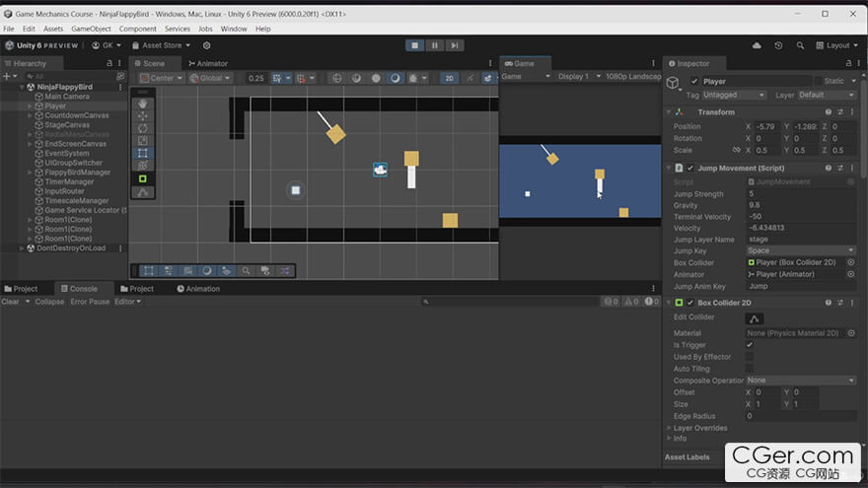Open Unity settings gear icon

coord(206,45)
